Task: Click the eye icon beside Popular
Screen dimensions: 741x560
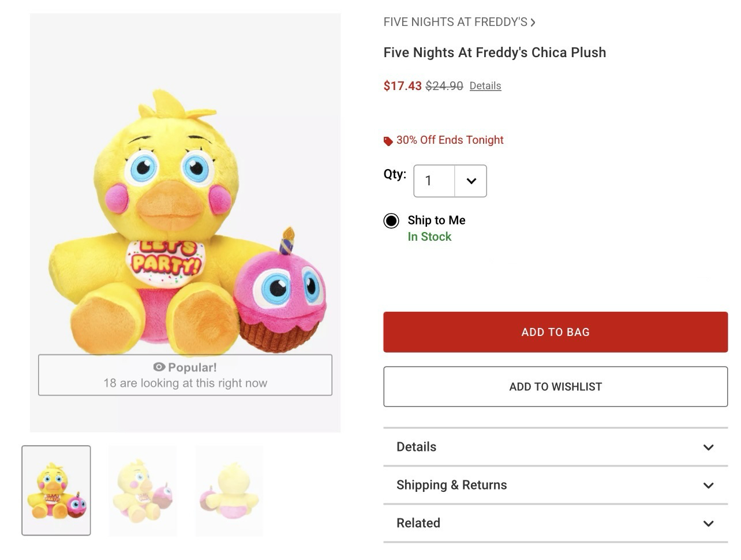Action: click(x=159, y=367)
